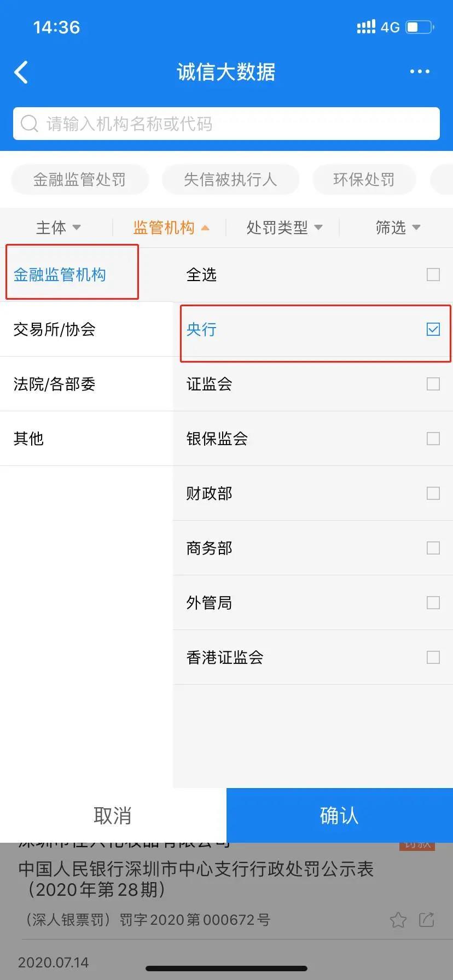
Task: Tap the 失信被执行人 chip
Action: (x=230, y=179)
